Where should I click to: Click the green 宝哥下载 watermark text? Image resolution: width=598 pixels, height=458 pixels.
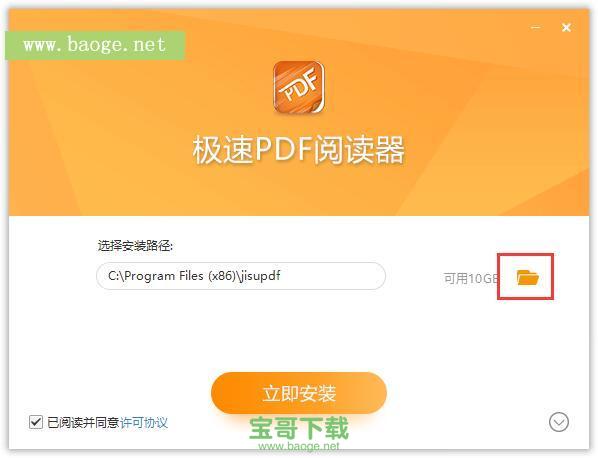pos(299,428)
